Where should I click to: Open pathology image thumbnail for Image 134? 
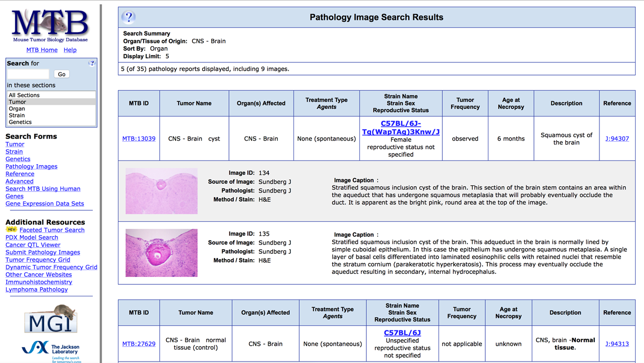click(161, 191)
